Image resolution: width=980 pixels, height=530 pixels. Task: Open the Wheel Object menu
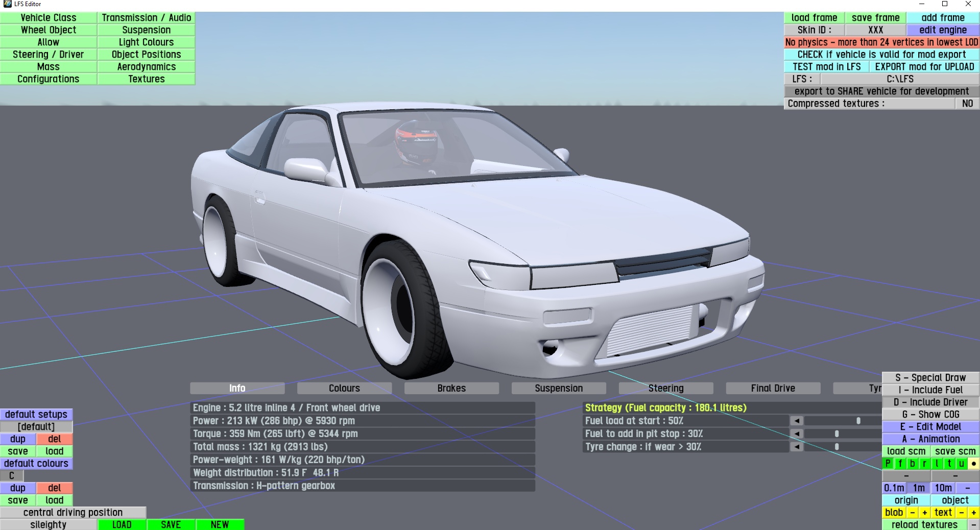49,30
